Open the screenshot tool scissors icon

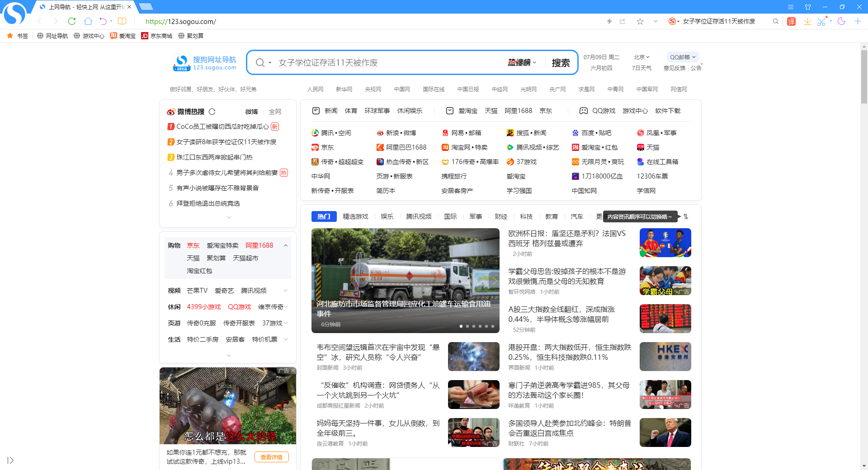click(822, 21)
